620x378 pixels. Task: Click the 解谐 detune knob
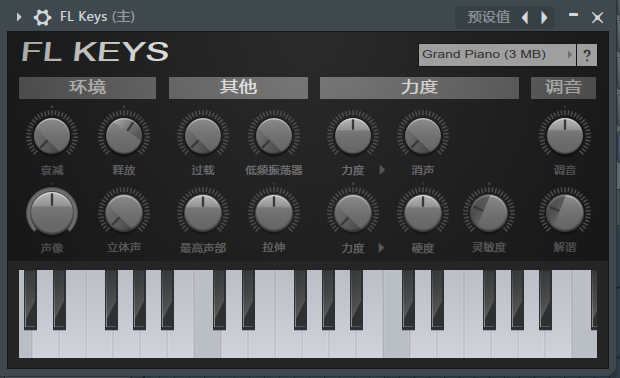[565, 213]
